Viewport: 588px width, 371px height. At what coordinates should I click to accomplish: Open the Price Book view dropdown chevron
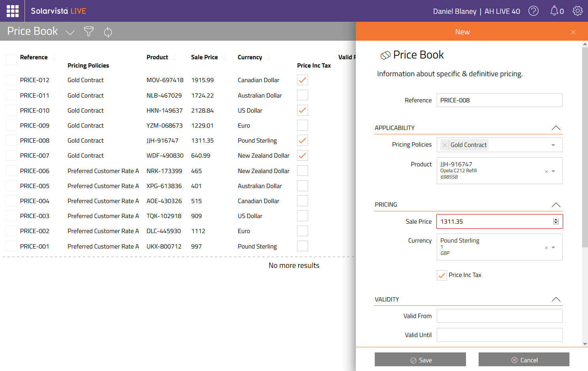click(70, 32)
